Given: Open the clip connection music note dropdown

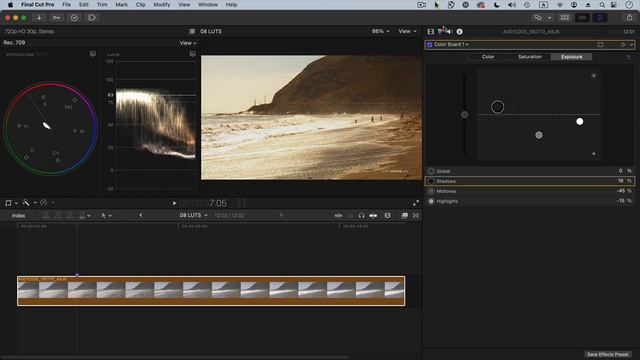Looking at the screenshot, I should (11, 203).
